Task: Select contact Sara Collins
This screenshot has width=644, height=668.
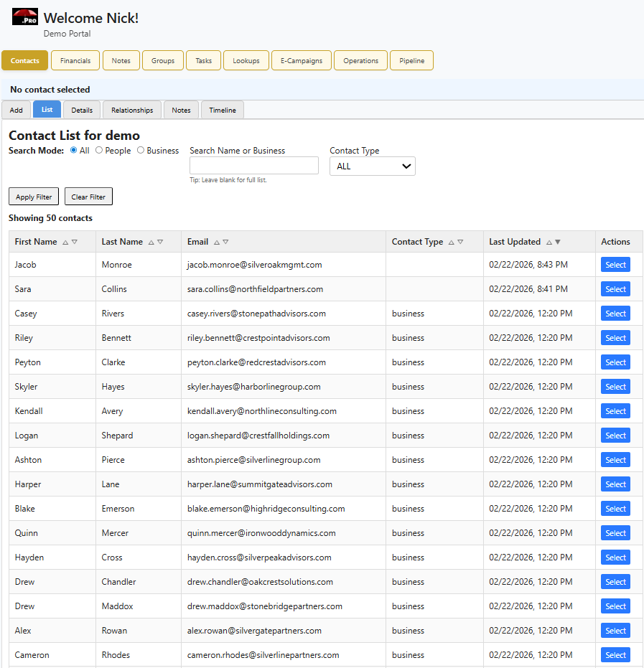Action: click(615, 289)
